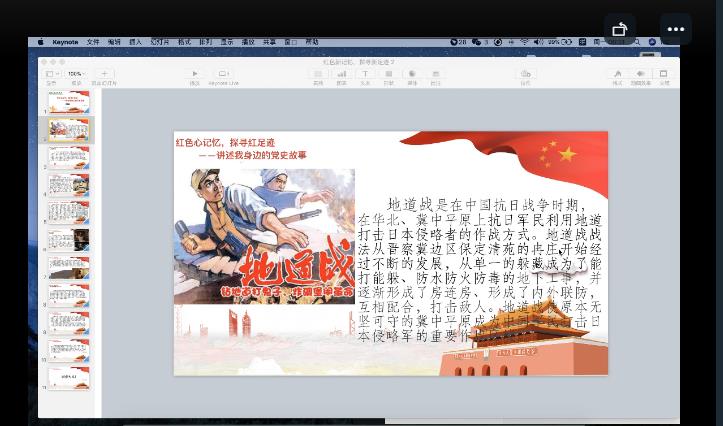
Task: Add a text box with the Text icon
Action: point(365,74)
